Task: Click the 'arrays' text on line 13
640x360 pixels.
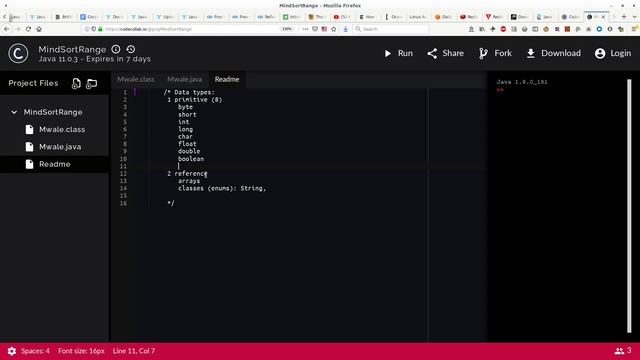Action: coord(189,181)
